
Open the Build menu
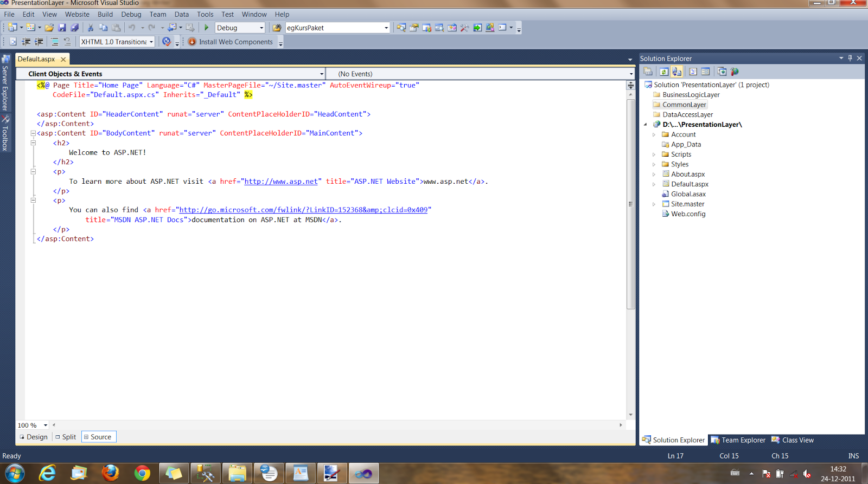click(105, 14)
